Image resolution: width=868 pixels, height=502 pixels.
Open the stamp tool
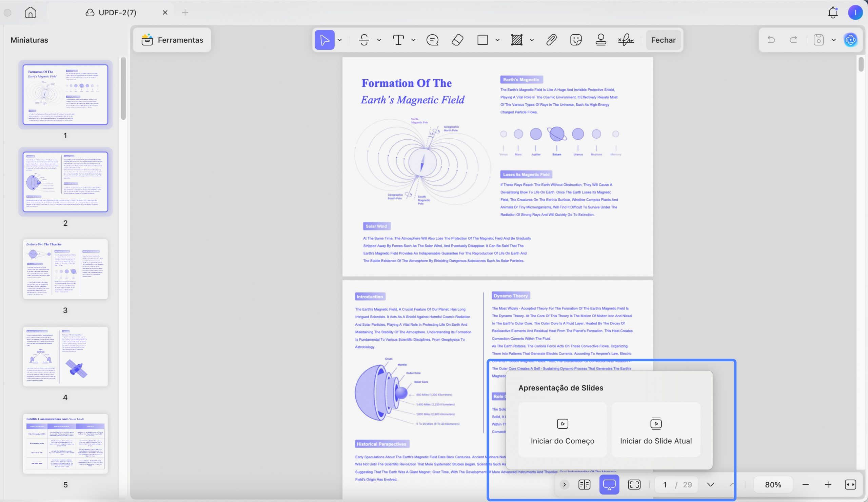601,40
